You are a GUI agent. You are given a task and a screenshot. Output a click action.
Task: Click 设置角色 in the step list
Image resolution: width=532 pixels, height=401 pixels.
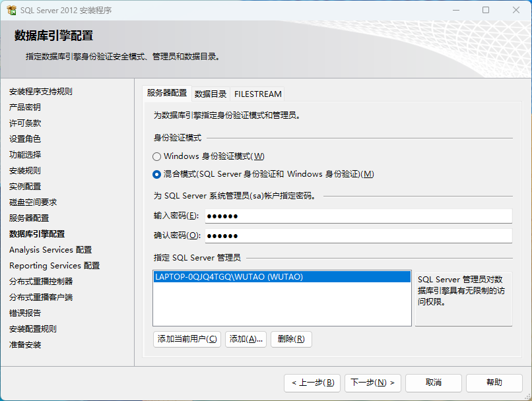[x=25, y=139]
